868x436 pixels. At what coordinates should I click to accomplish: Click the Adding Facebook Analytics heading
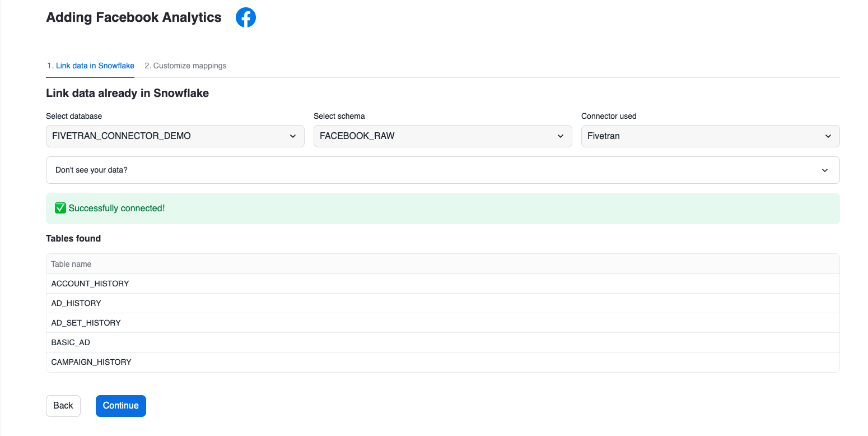click(134, 17)
